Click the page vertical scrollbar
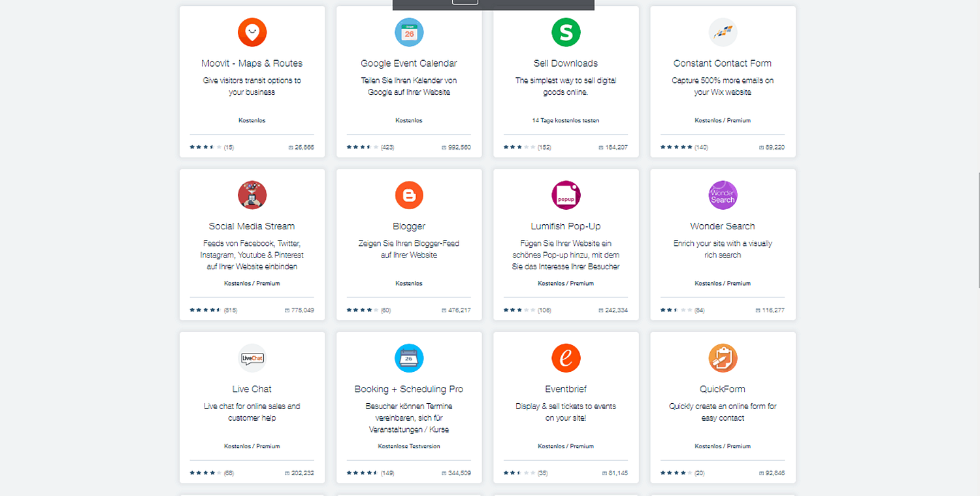This screenshot has height=496, width=980. click(x=978, y=229)
